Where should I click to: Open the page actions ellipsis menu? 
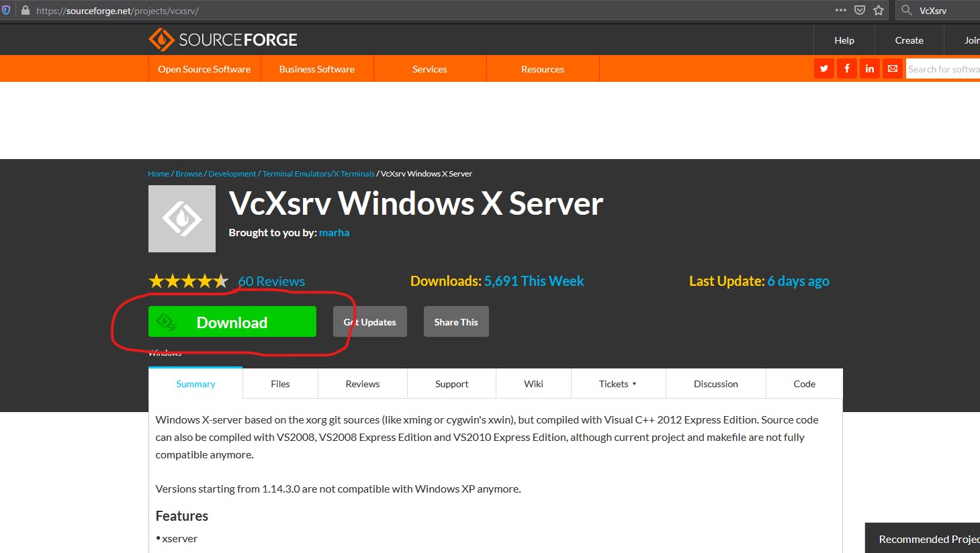pyautogui.click(x=841, y=10)
